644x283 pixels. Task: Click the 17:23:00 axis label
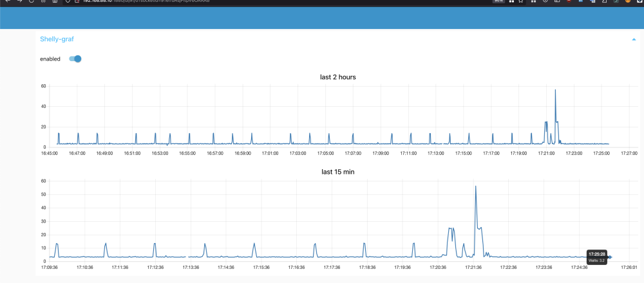(574, 153)
